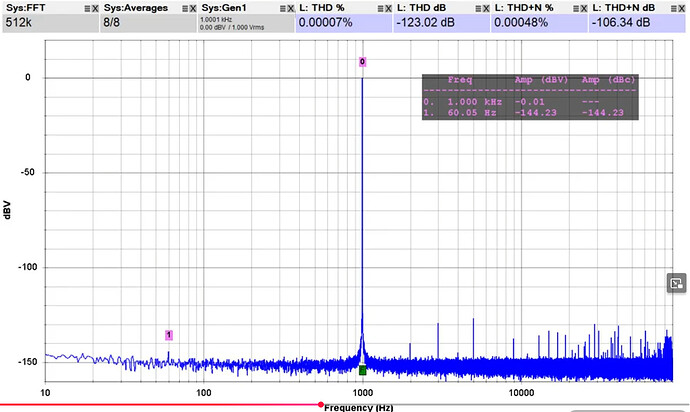Select peak marker 1 at 60 Hz
The image size is (690, 412).
pos(169,335)
